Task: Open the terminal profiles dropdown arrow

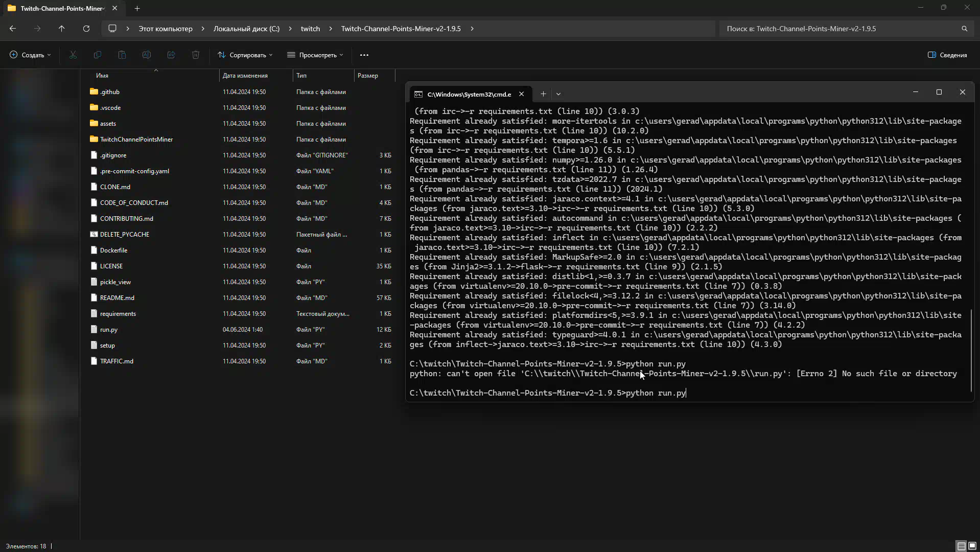Action: click(x=558, y=94)
